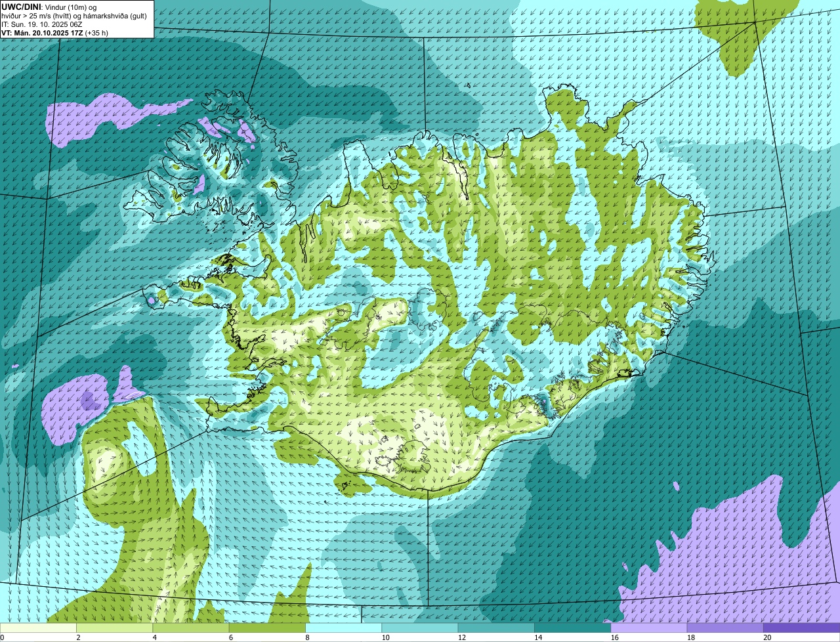Click the legend scale label "6"

pyautogui.click(x=231, y=637)
